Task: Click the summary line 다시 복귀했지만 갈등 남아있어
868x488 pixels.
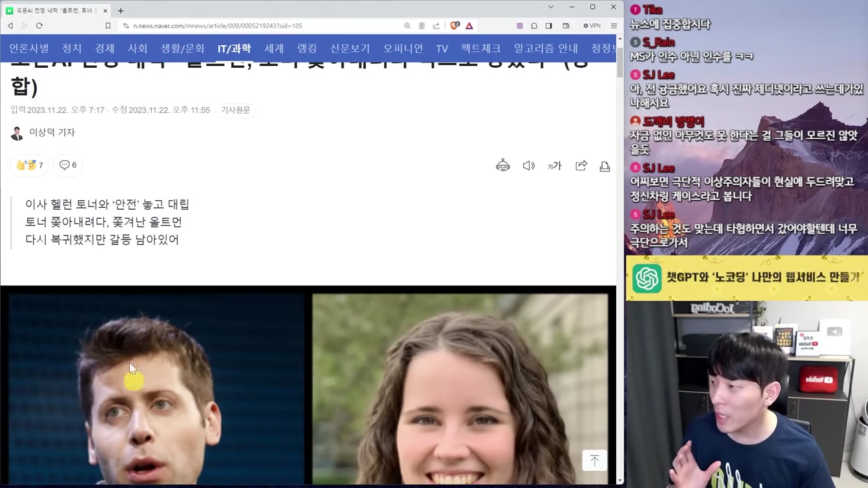Action: [102, 239]
